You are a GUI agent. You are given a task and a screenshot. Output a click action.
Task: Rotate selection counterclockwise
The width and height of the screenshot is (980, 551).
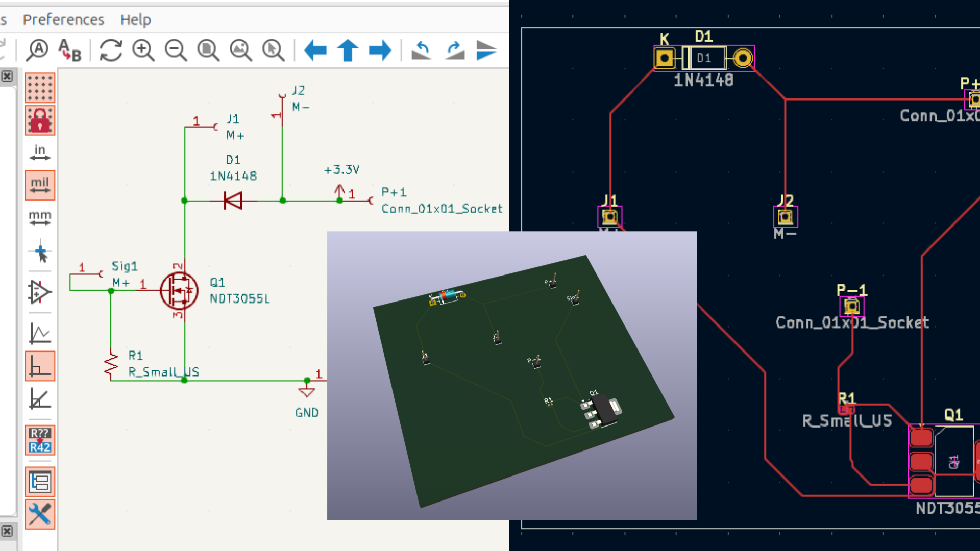pos(422,50)
